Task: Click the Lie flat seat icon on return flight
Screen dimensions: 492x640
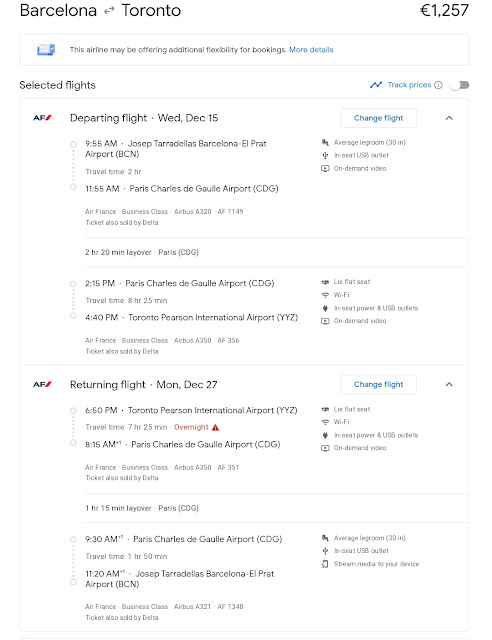Action: point(325,409)
